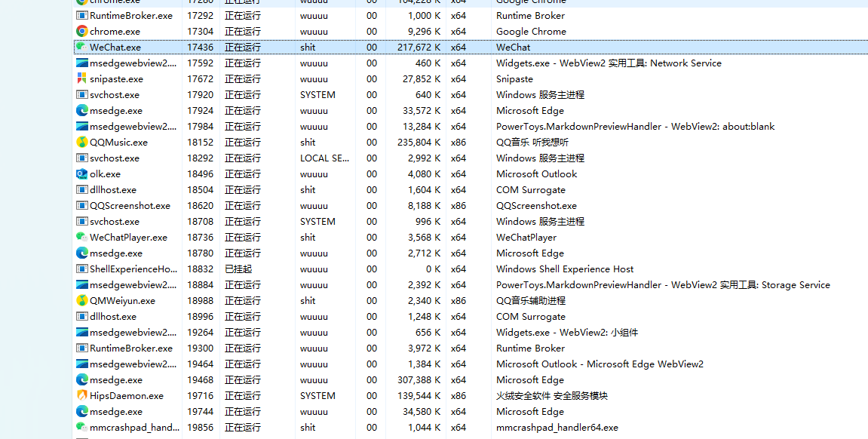This screenshot has height=439, width=868.
Task: Click the QQScreenshot.exe process icon
Action: click(x=82, y=205)
